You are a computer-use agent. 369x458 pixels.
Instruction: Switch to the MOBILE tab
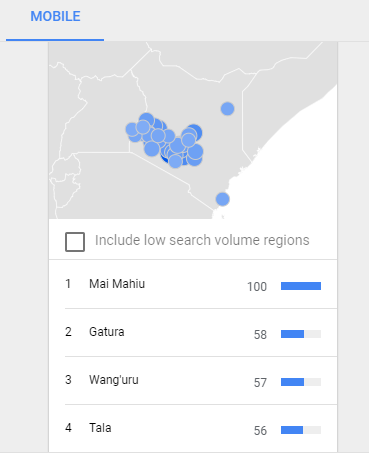(x=55, y=17)
